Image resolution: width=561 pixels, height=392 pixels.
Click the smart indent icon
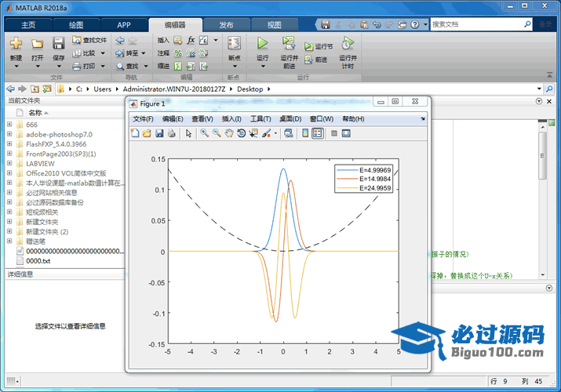[x=178, y=66]
